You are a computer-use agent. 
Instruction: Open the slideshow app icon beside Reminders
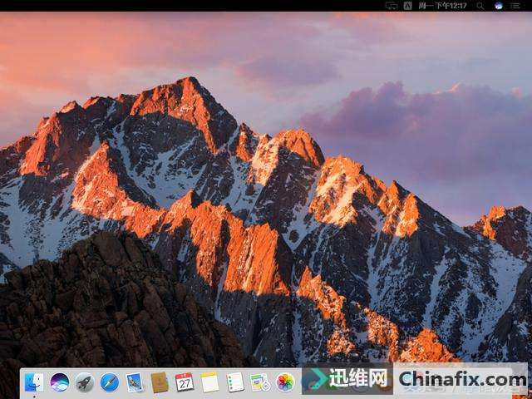(x=260, y=382)
